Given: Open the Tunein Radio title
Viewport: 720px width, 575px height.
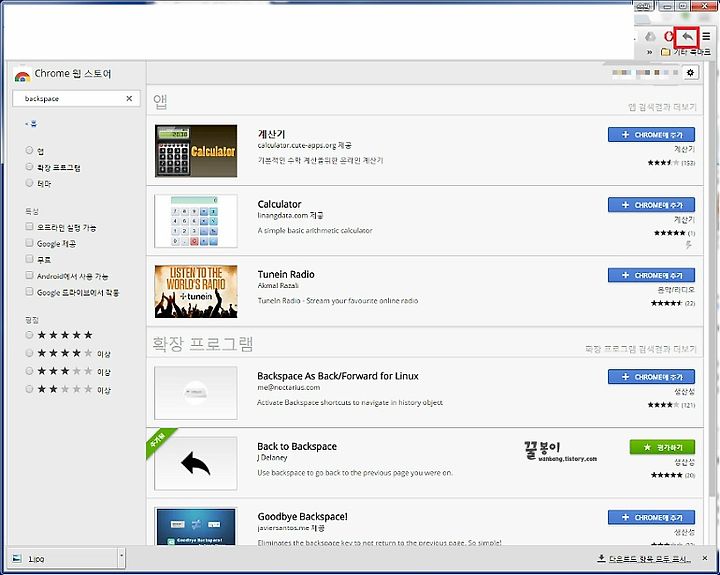Looking at the screenshot, I should 286,275.
